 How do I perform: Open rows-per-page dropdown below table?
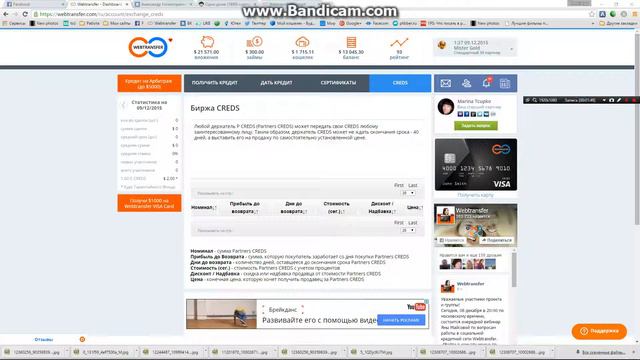pyautogui.click(x=408, y=231)
